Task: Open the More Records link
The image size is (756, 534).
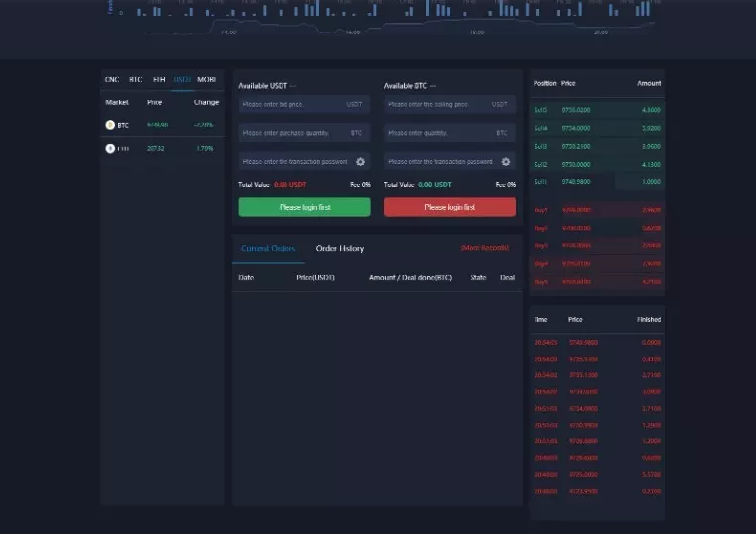Action: (x=484, y=248)
